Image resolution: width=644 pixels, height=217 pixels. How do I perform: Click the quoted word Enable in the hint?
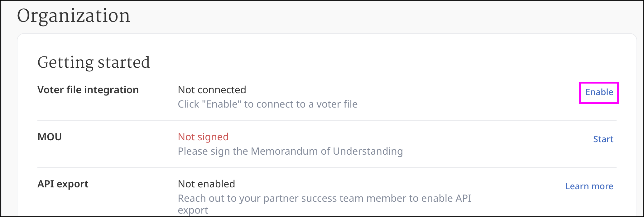pos(221,104)
